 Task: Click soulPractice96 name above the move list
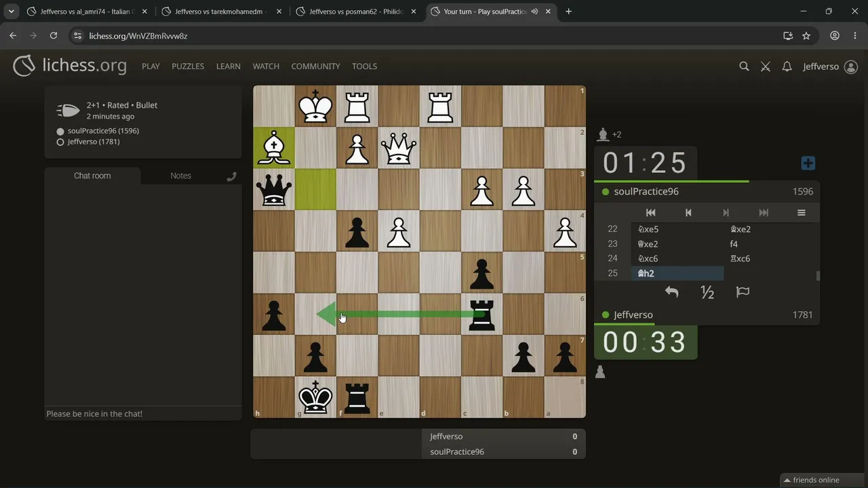click(x=646, y=192)
